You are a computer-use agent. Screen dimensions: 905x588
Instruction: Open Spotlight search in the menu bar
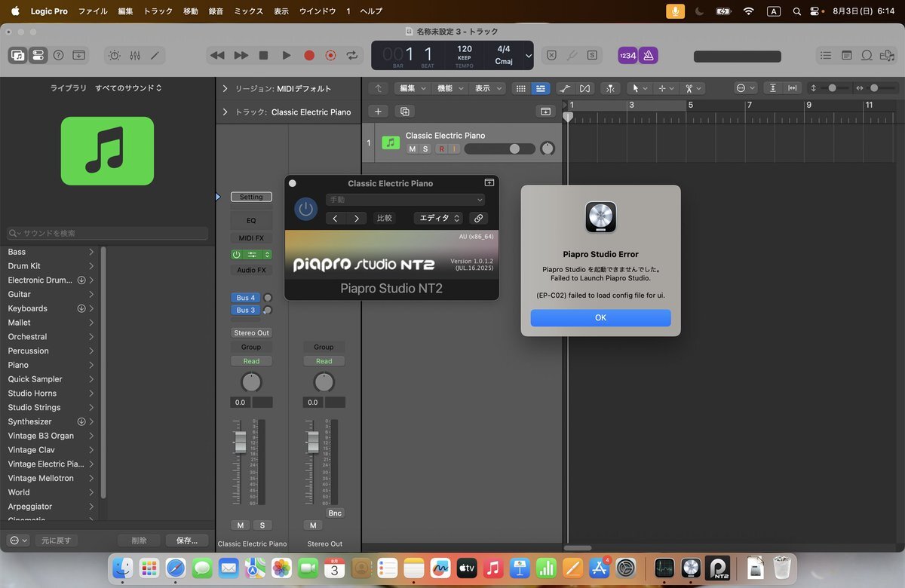[797, 11]
